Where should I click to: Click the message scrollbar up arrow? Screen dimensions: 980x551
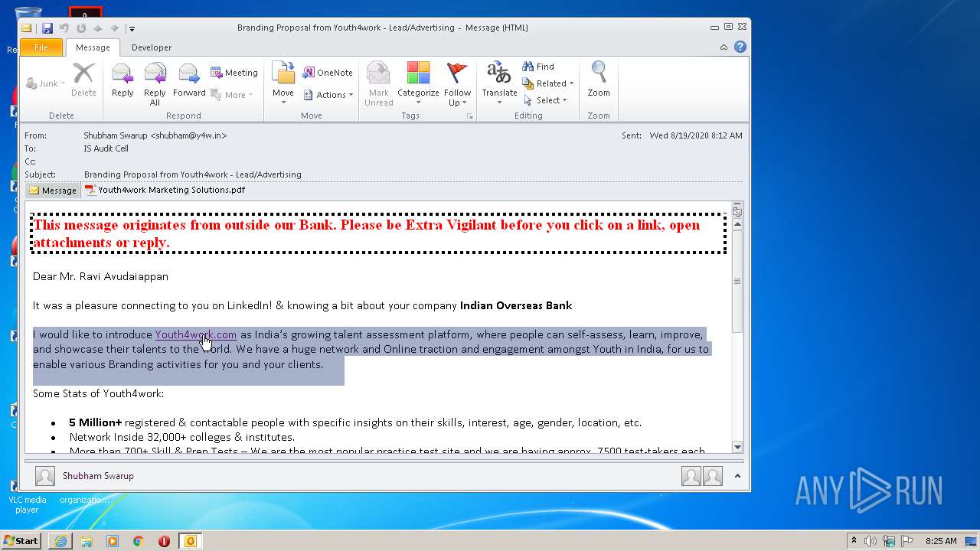click(x=737, y=225)
